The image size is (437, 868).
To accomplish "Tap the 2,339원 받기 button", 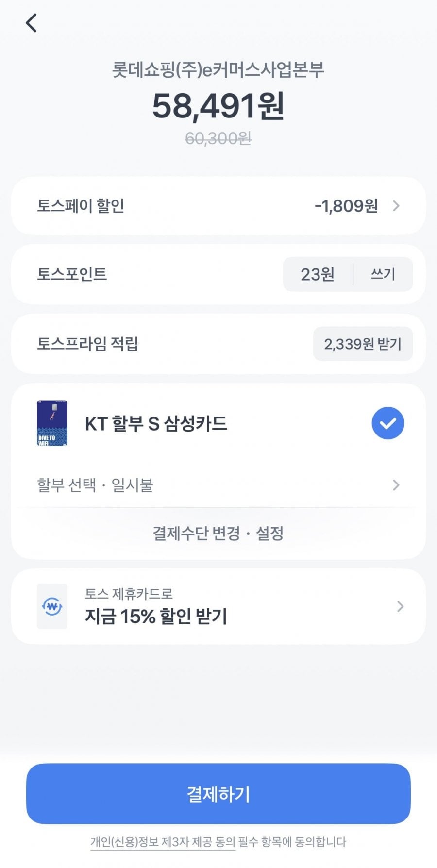I will pyautogui.click(x=363, y=344).
